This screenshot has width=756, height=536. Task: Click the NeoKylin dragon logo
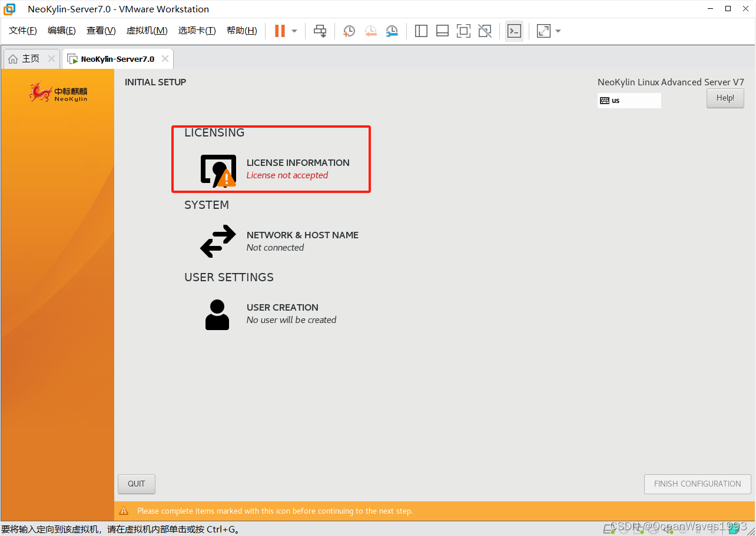(58, 92)
